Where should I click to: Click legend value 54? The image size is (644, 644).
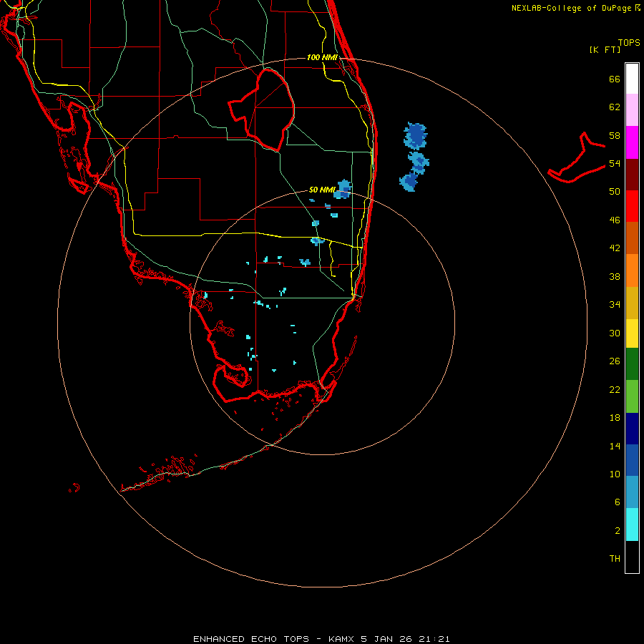tap(615, 163)
